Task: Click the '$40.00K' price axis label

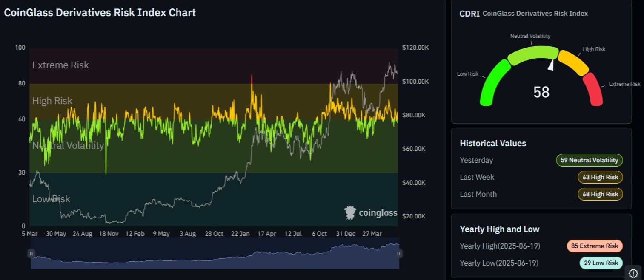Action: click(x=414, y=183)
